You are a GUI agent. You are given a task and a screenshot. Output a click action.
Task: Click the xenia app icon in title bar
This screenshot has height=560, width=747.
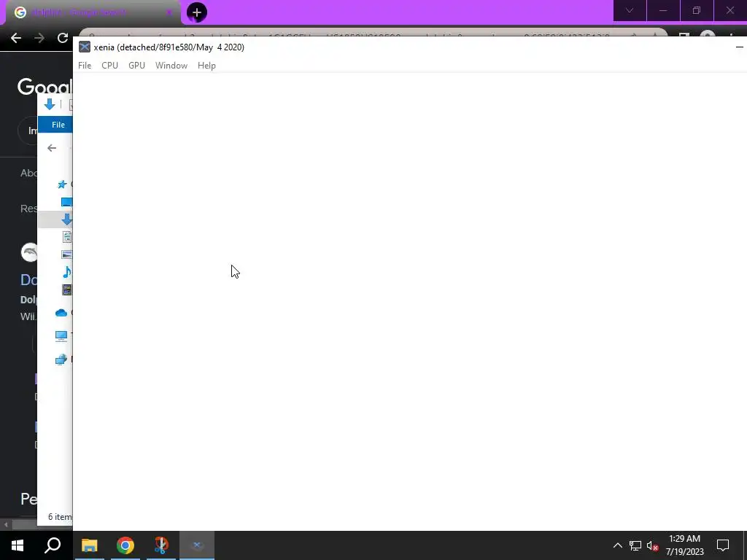click(x=85, y=47)
